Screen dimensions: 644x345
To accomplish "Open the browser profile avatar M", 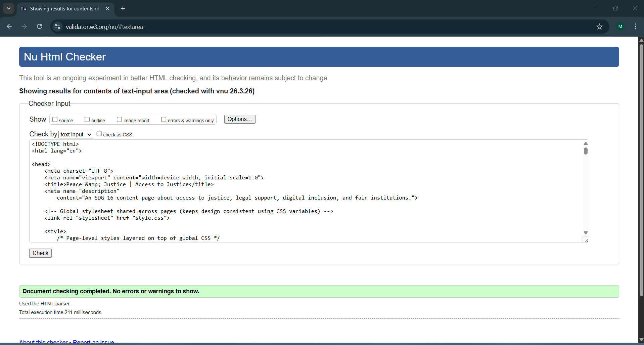I will click(x=620, y=27).
